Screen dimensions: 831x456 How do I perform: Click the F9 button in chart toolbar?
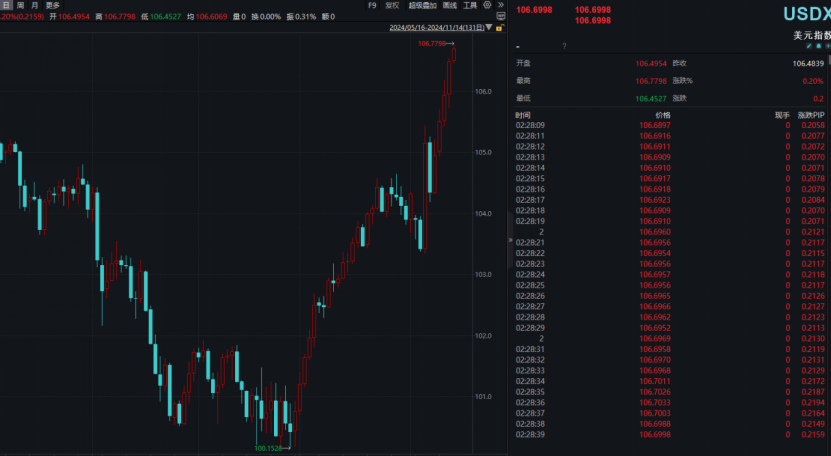point(373,5)
